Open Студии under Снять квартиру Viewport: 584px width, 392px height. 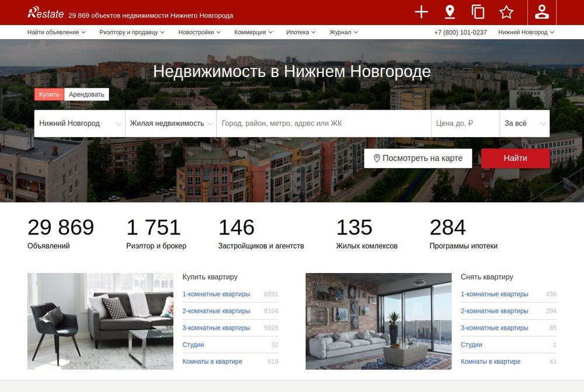tap(471, 345)
